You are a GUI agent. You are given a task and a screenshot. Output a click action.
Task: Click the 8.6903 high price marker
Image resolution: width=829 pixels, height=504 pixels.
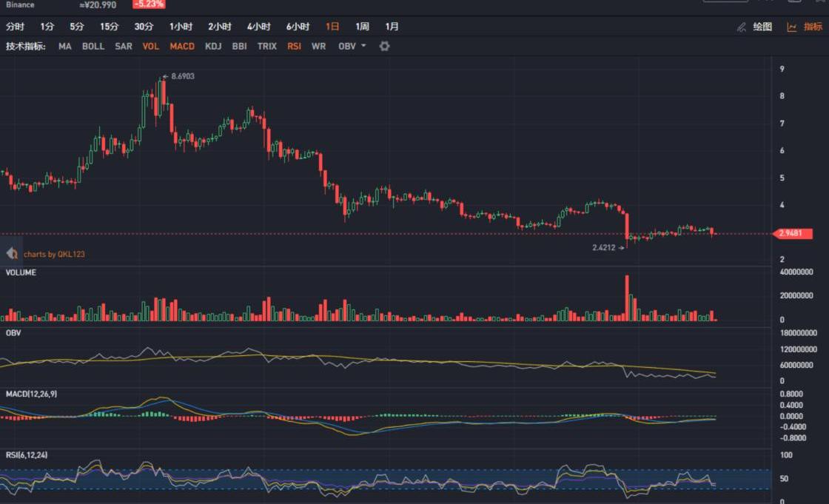pos(182,76)
